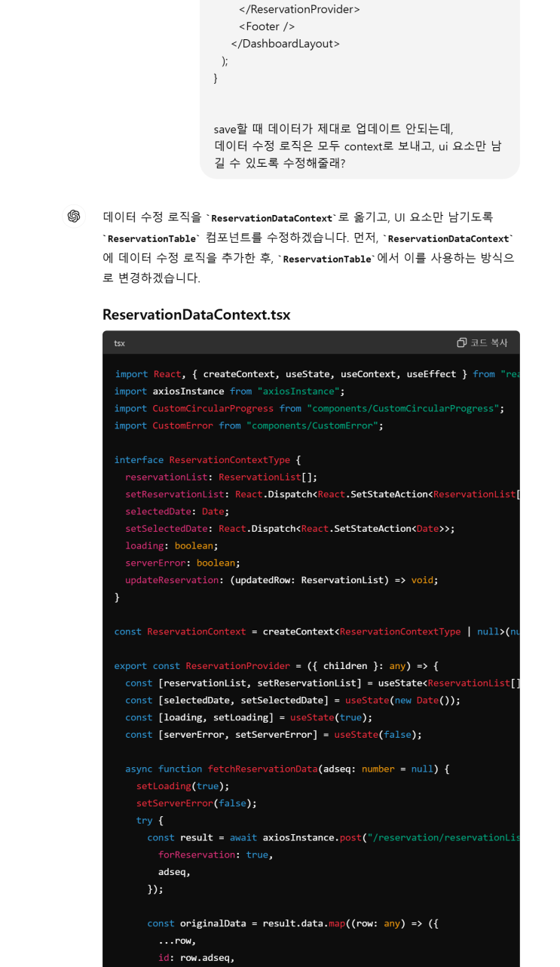560x967 pixels.
Task: Click the 'reservationList: ReservationList[];' line
Action: tap(221, 477)
